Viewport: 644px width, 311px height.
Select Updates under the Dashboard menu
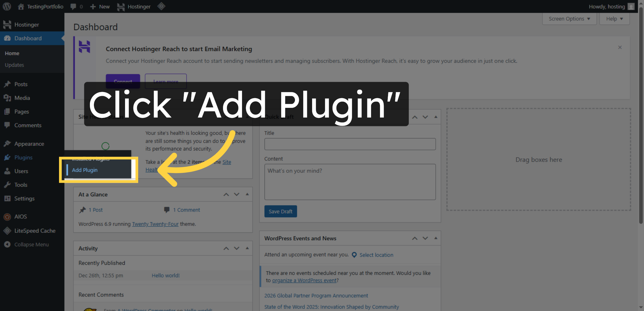pos(14,65)
